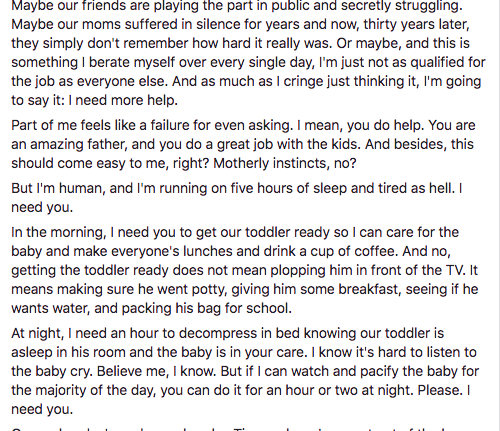This screenshot has width=500, height=431.
Task: Click the words 'packing his bag for school'
Action: tap(206, 308)
